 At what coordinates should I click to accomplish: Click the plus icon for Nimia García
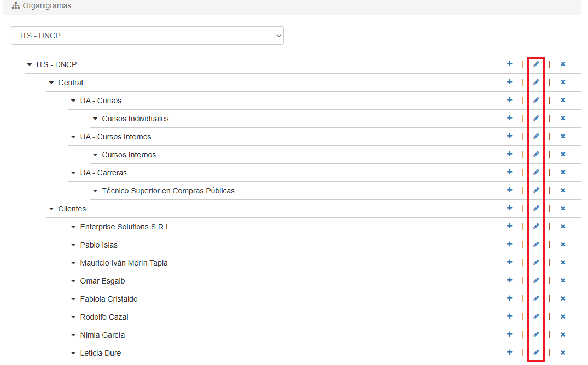point(509,334)
